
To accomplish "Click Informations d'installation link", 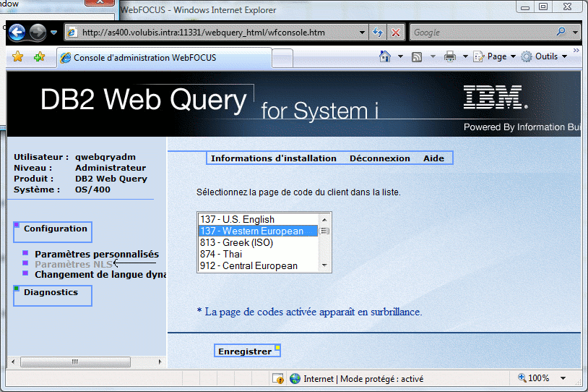I will click(273, 158).
